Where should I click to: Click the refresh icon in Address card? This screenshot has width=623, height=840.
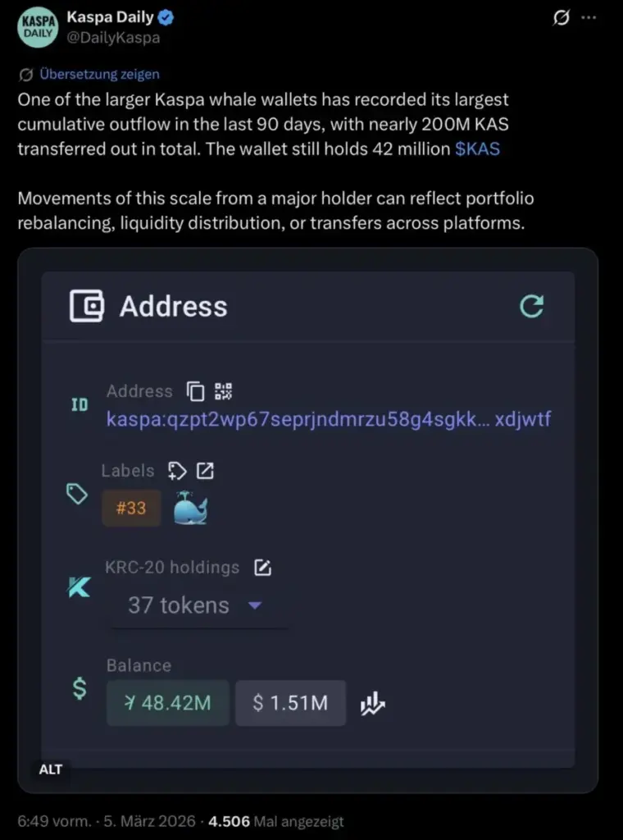coord(532,307)
